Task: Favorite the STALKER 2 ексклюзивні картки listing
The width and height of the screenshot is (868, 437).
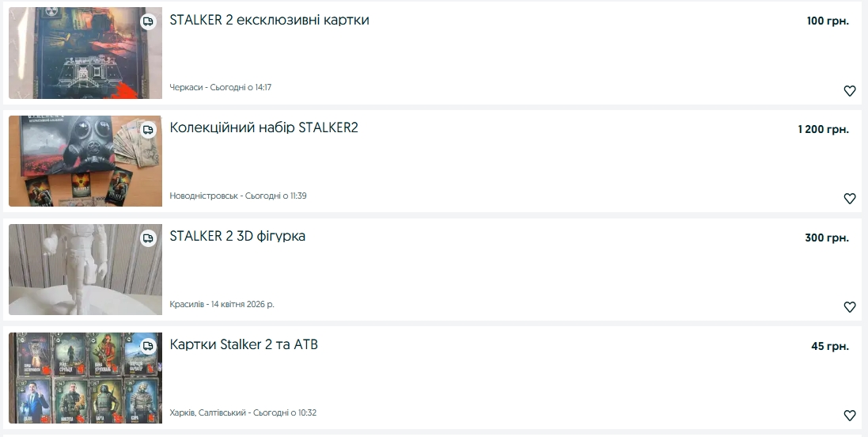Action: 849,91
